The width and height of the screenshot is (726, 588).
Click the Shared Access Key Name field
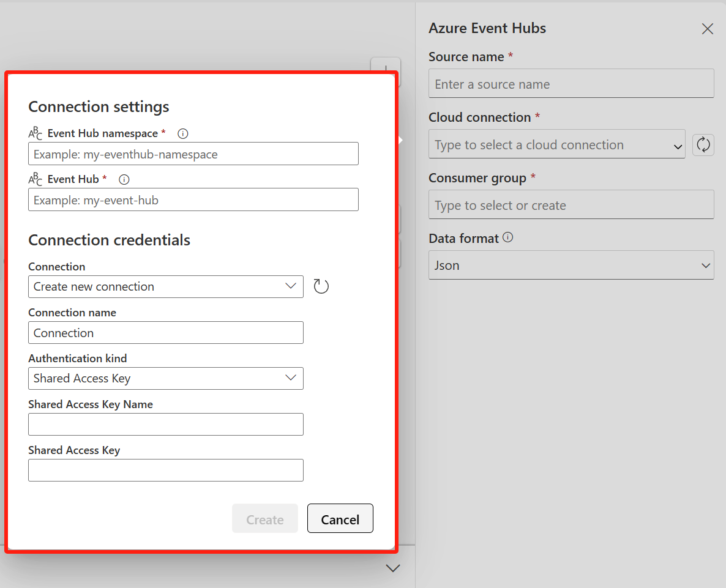tap(166, 424)
